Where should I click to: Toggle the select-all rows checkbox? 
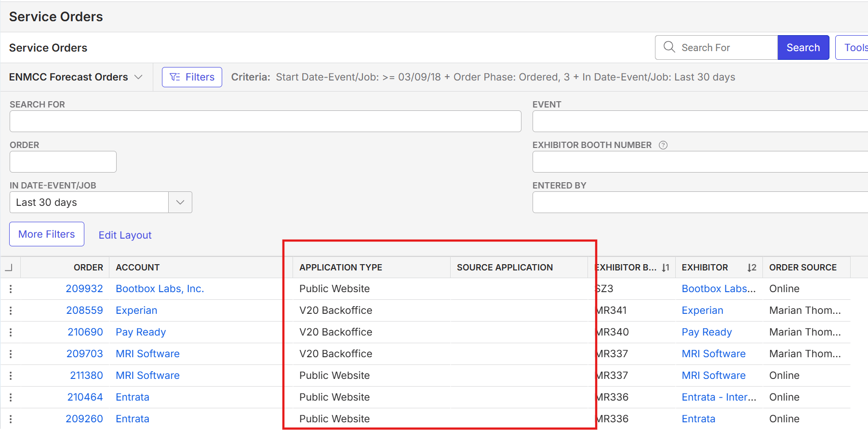9,267
